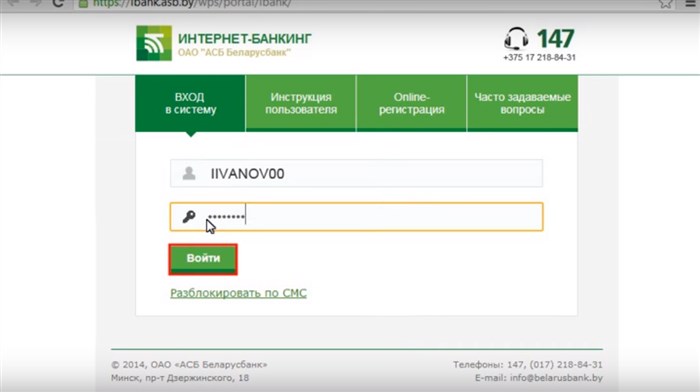Screen dimensions: 700x392
Task: Click the user silhouette icon in login field
Action: pyautogui.click(x=189, y=173)
